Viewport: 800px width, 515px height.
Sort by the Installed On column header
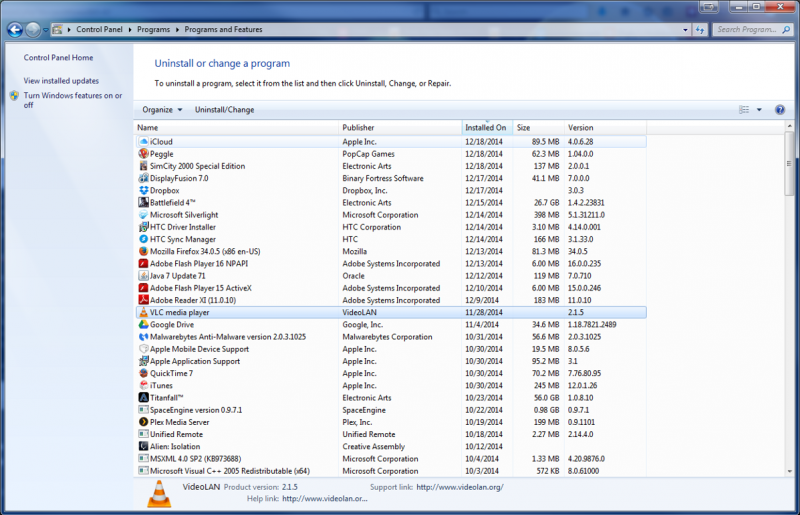click(x=487, y=128)
